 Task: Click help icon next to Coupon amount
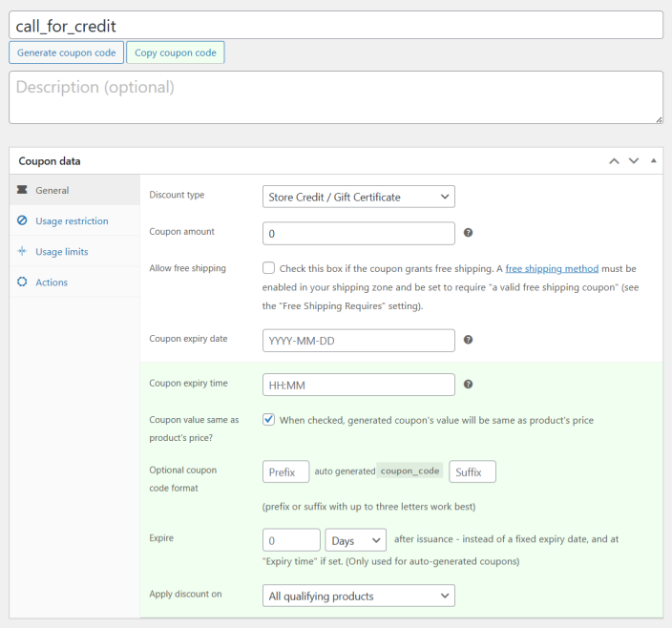(x=468, y=233)
